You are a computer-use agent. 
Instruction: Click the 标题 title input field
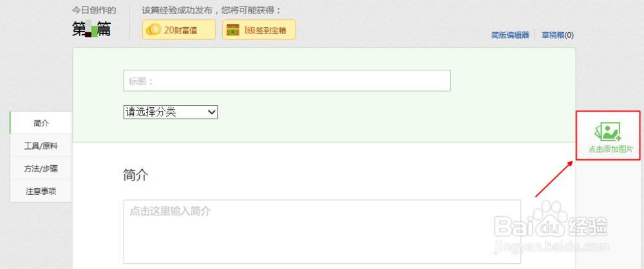click(287, 81)
